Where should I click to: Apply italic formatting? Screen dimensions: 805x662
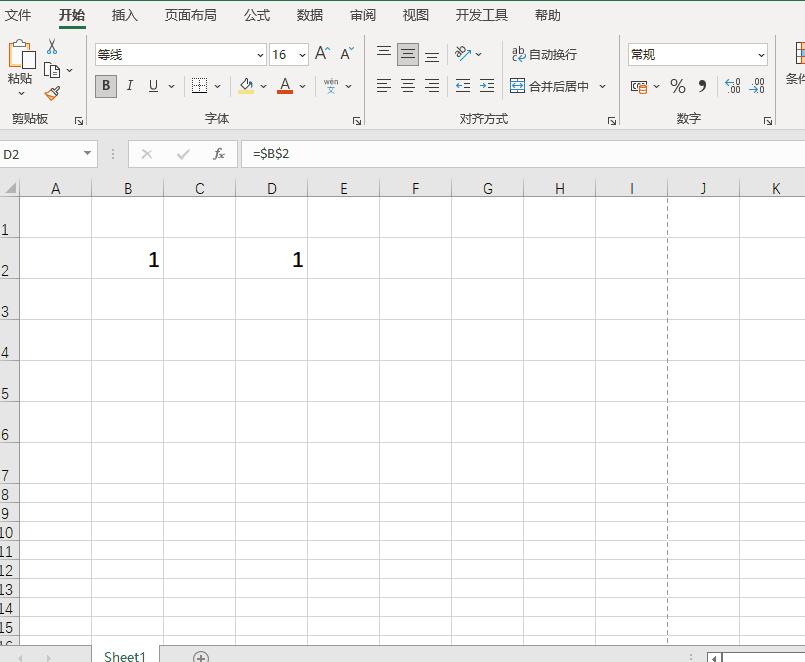point(129,86)
